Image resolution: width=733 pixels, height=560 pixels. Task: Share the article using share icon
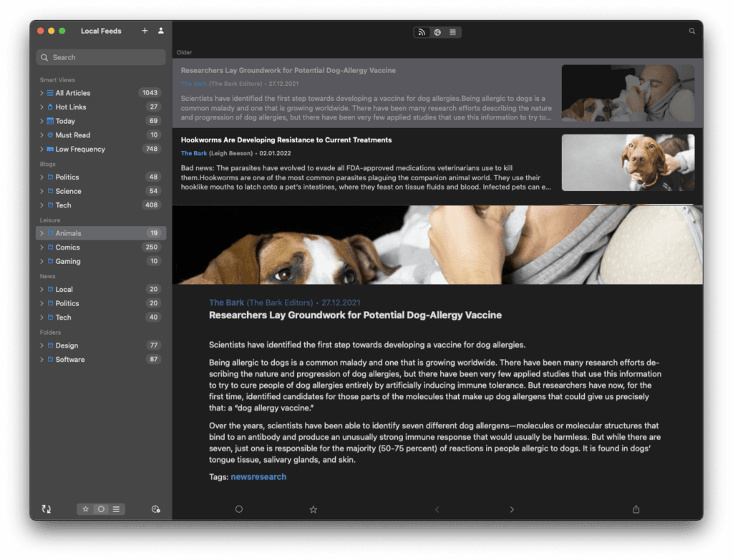pyautogui.click(x=636, y=509)
